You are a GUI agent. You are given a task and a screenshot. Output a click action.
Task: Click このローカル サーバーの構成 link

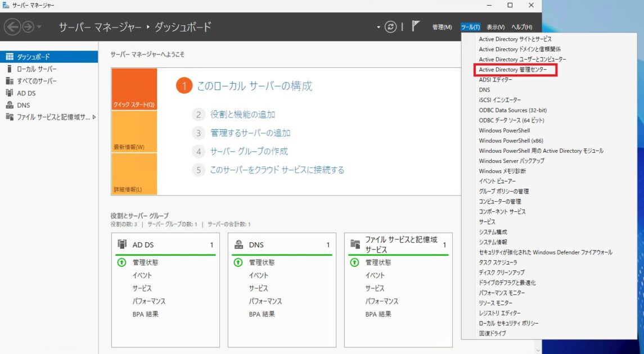[255, 86]
